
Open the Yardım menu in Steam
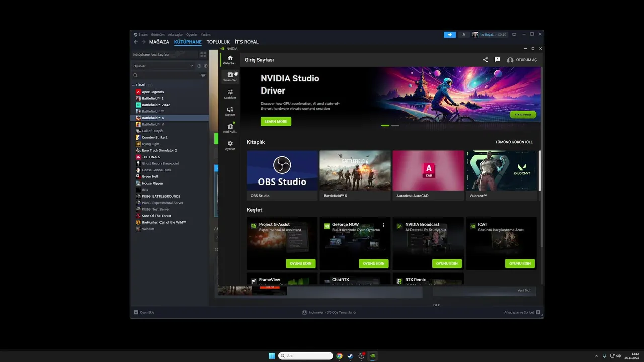pyautogui.click(x=206, y=35)
